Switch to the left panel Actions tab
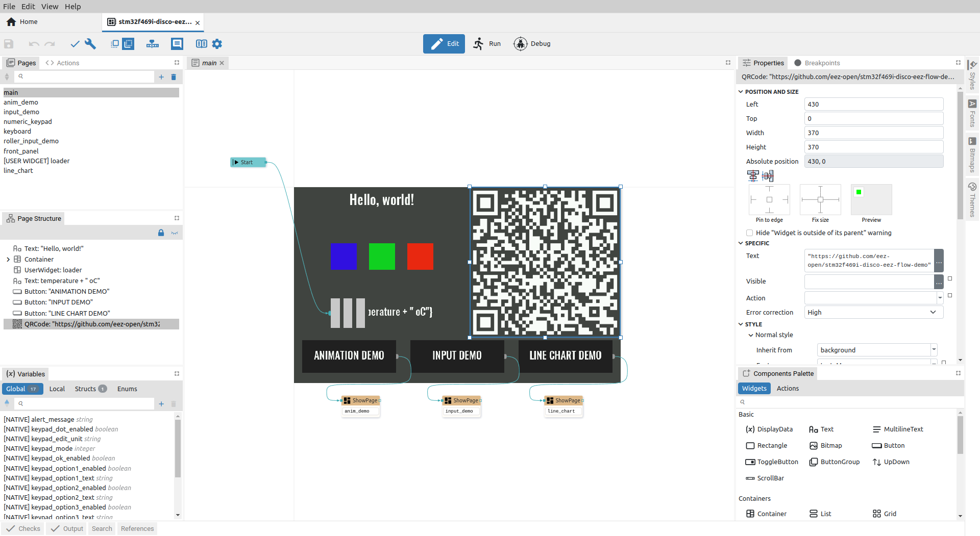980x536 pixels. coord(62,63)
